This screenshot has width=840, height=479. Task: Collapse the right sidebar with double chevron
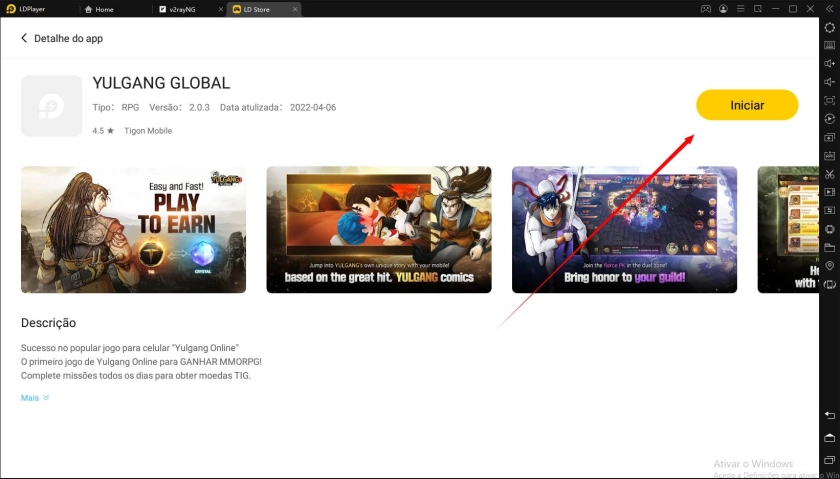point(829,9)
